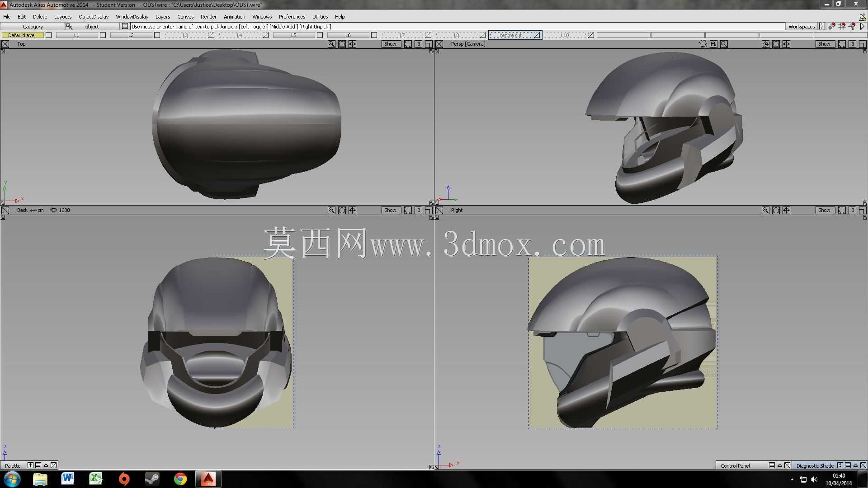This screenshot has height=488, width=868.
Task: Open Show menu in Persp view
Action: point(825,44)
